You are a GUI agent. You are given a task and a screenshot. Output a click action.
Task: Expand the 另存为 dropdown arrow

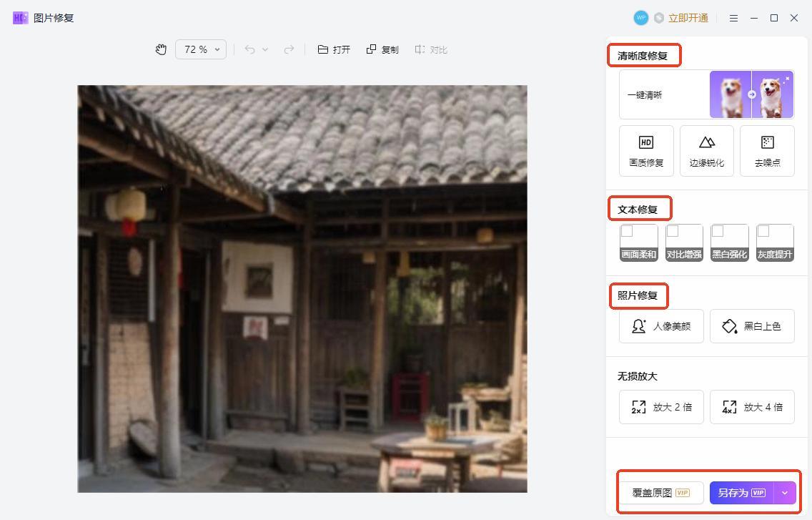[x=785, y=493]
